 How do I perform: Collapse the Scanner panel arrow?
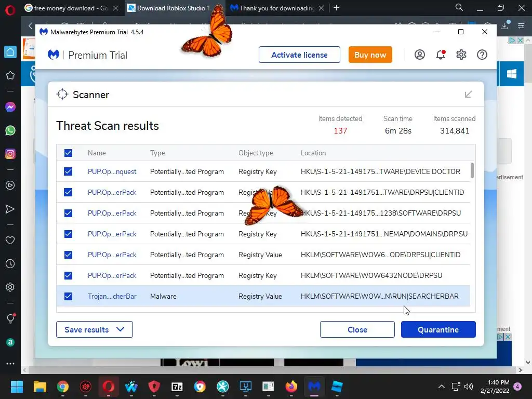468,95
